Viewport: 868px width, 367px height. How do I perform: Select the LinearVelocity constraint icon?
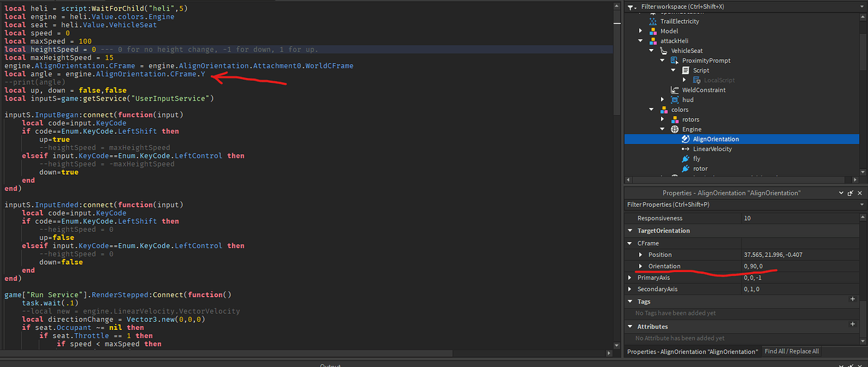point(684,149)
